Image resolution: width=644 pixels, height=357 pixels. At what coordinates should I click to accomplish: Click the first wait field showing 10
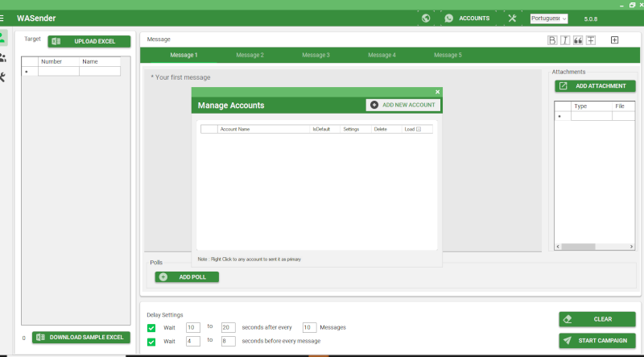click(193, 327)
